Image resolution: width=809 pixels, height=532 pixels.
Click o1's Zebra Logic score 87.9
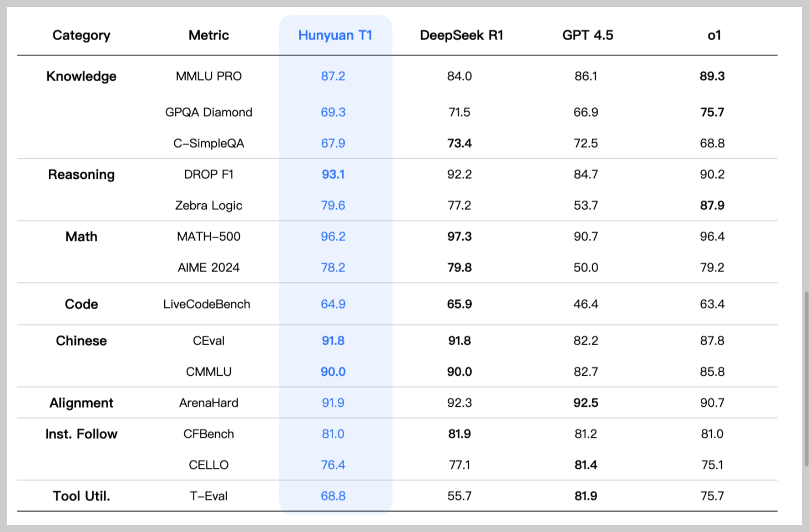[x=712, y=206]
